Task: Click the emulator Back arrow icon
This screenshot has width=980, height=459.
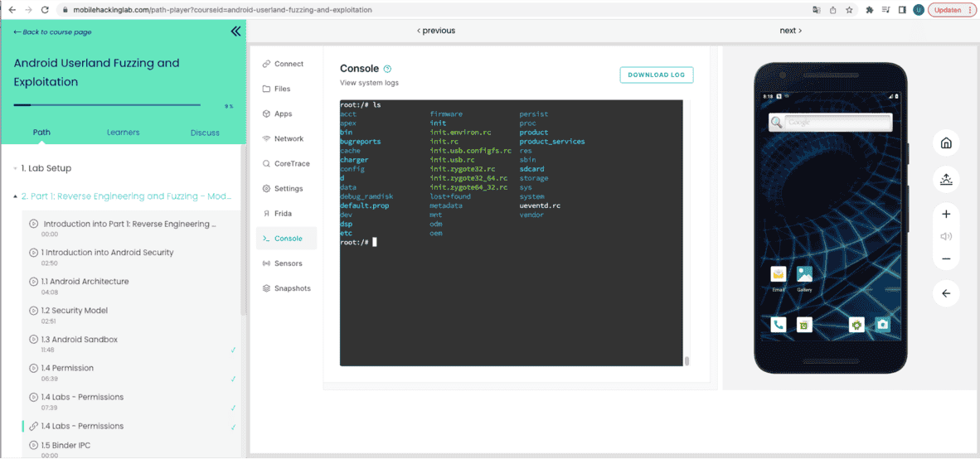Action: pyautogui.click(x=946, y=293)
